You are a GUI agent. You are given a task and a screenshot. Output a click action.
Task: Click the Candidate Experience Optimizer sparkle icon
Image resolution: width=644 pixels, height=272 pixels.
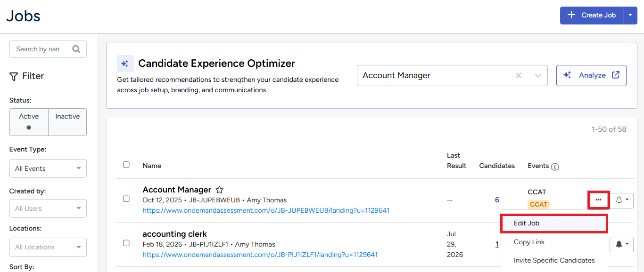pos(125,64)
